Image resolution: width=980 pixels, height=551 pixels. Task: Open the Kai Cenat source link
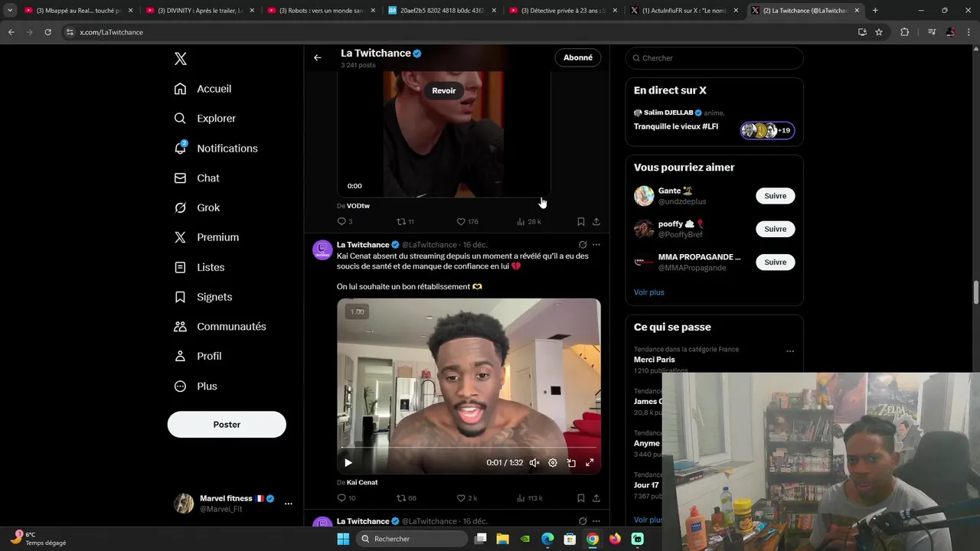pos(362,482)
